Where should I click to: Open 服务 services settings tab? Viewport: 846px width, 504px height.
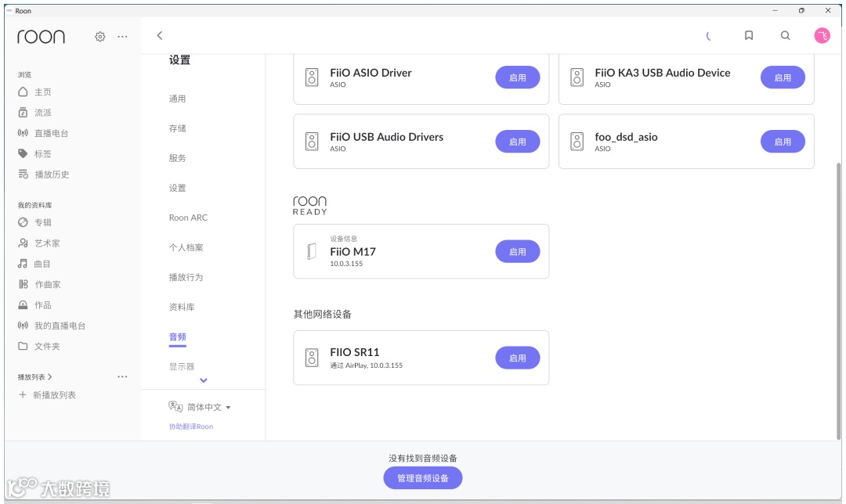click(x=177, y=158)
